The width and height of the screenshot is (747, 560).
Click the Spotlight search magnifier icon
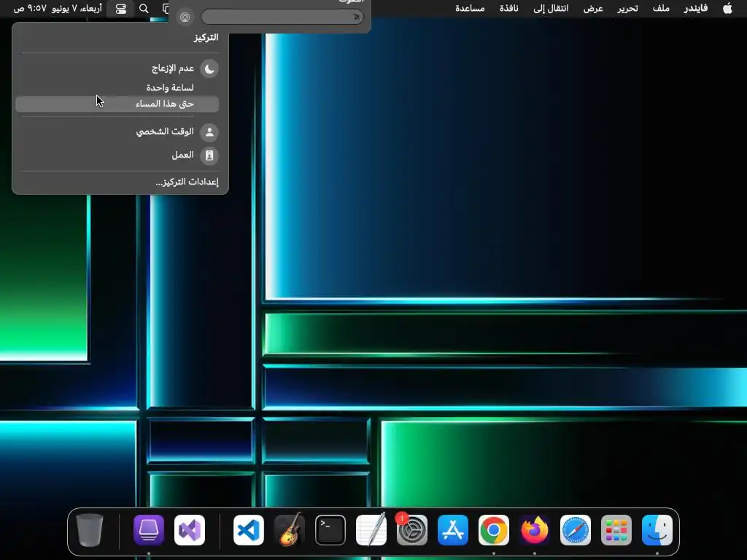point(144,9)
